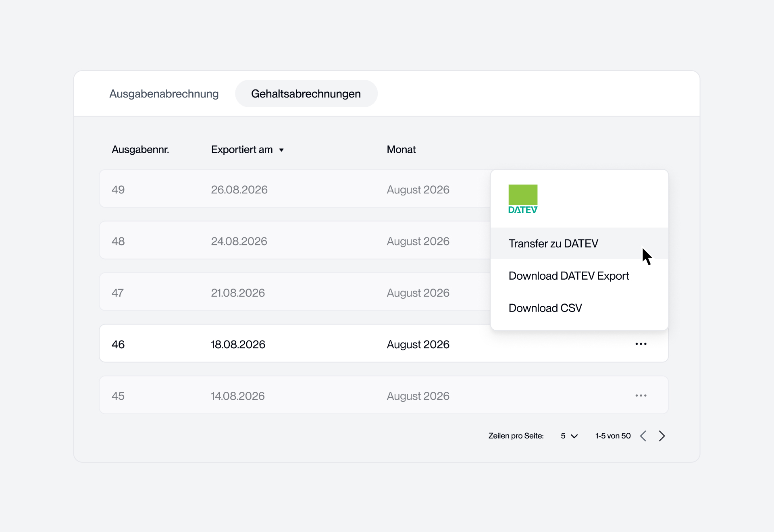Click August 2026 in row 47
The image size is (774, 532).
[x=418, y=293]
